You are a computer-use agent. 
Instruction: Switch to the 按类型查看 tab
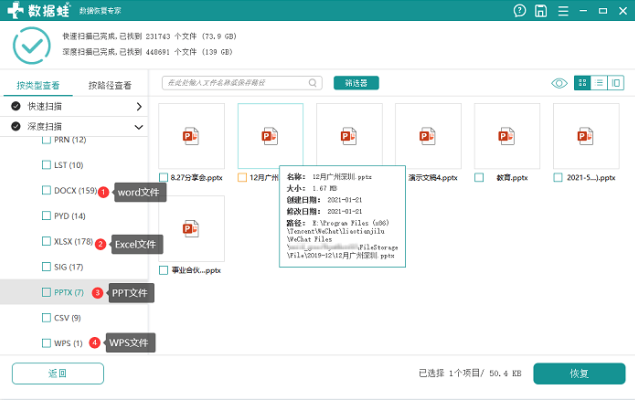pyautogui.click(x=39, y=86)
